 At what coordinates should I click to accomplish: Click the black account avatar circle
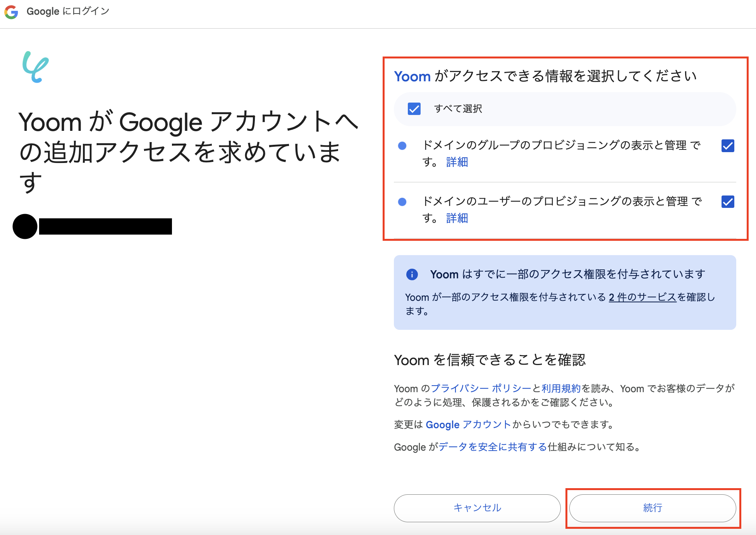25,226
